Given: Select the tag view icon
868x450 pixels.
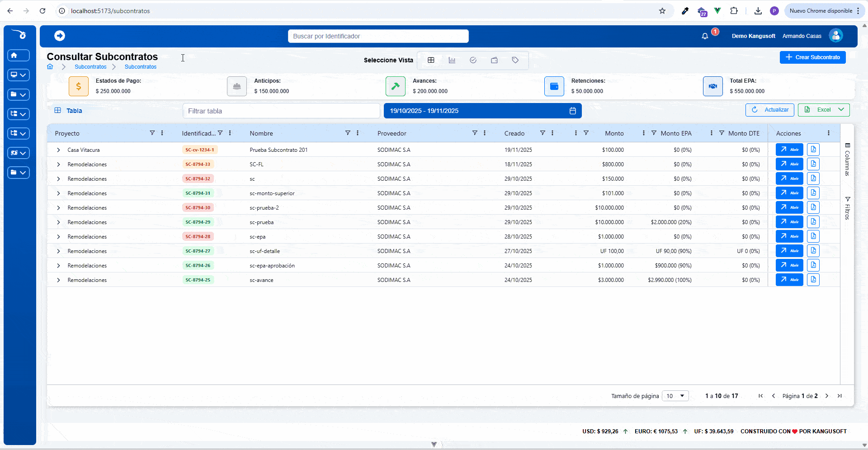Looking at the screenshot, I should 515,60.
